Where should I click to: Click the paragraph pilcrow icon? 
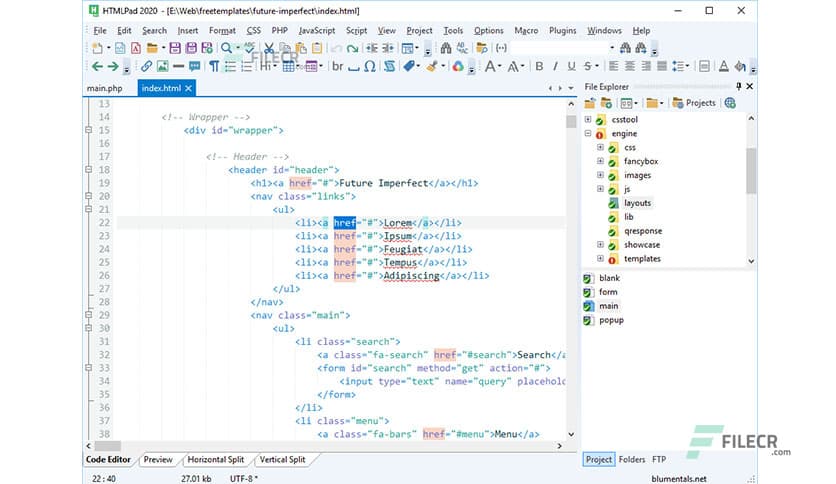tap(214, 67)
